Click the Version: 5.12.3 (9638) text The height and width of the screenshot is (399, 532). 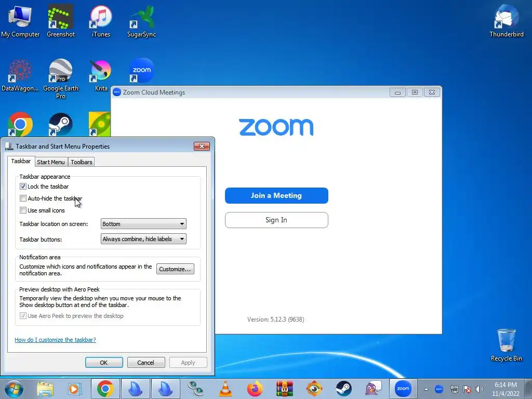pos(275,320)
